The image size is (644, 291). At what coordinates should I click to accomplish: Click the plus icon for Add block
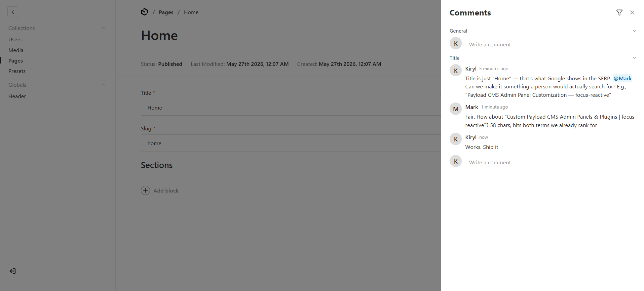tap(145, 191)
